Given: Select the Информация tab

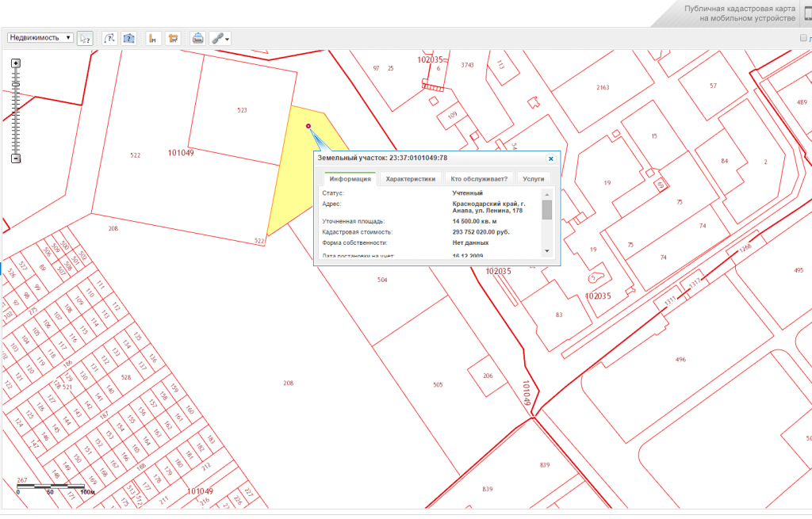Looking at the screenshot, I should (350, 179).
